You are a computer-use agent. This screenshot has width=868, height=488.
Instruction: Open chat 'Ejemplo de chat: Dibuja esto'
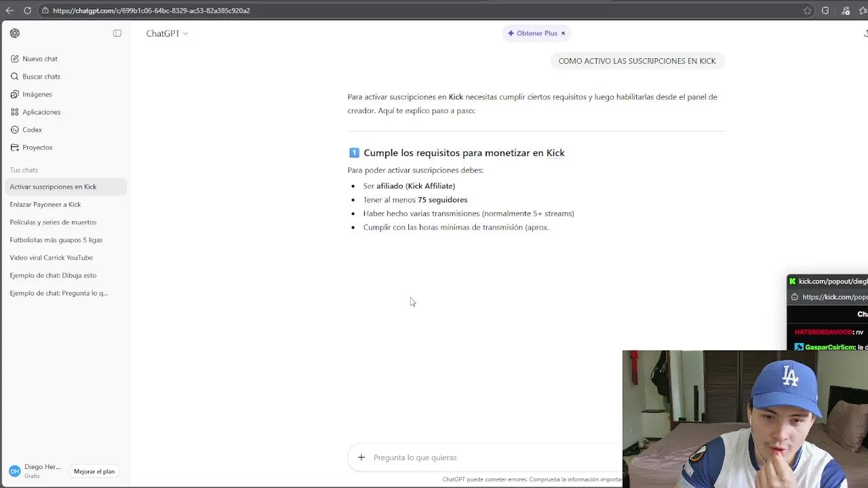tap(64, 275)
